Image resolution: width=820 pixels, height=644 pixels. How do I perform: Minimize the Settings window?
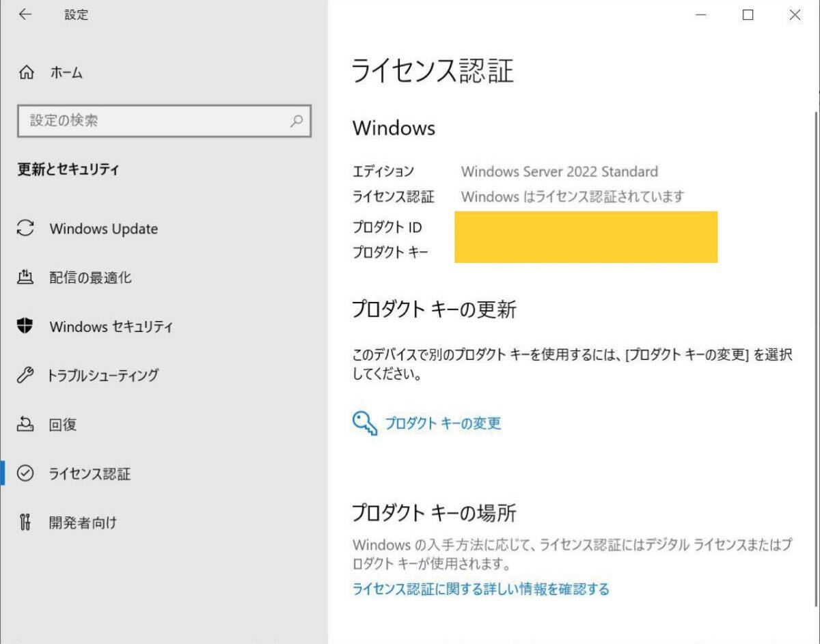[700, 15]
